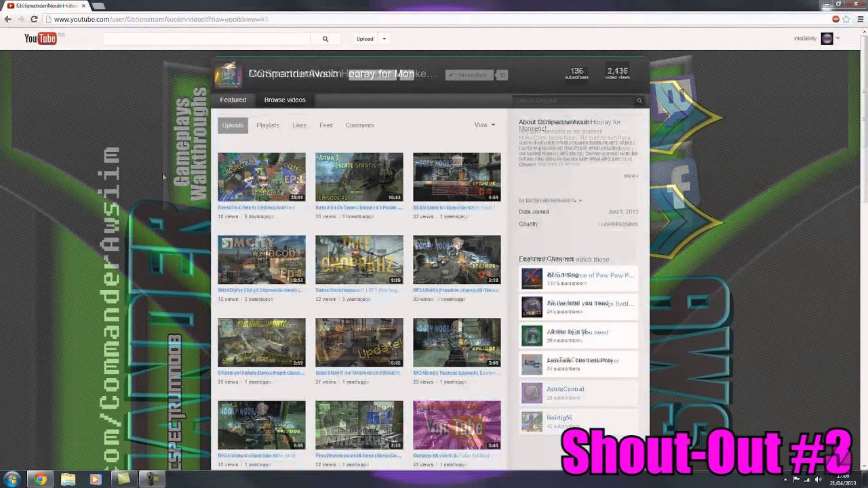868x488 pixels.
Task: Click the second featured channel avatar
Action: pyautogui.click(x=532, y=307)
